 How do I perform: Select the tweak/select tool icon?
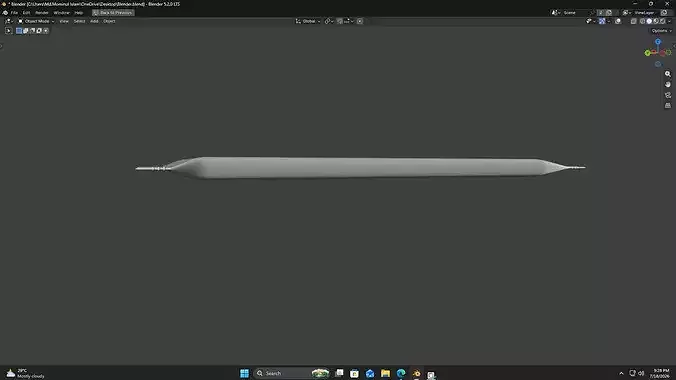(8, 31)
